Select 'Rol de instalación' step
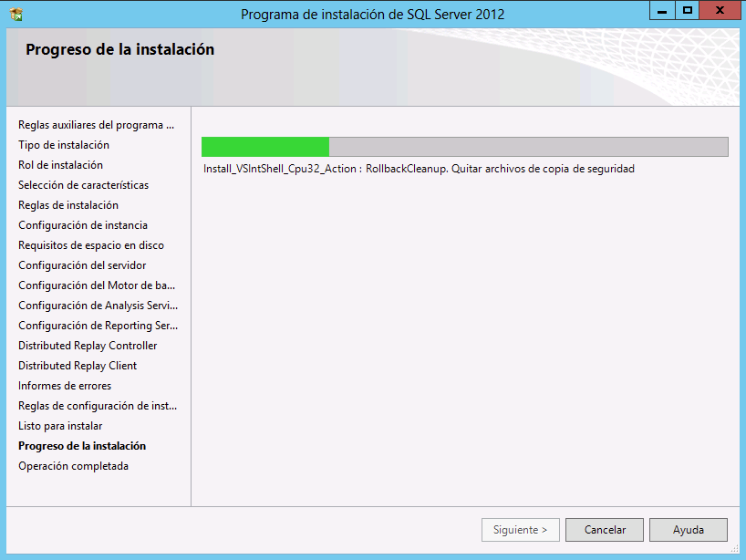 click(60, 164)
